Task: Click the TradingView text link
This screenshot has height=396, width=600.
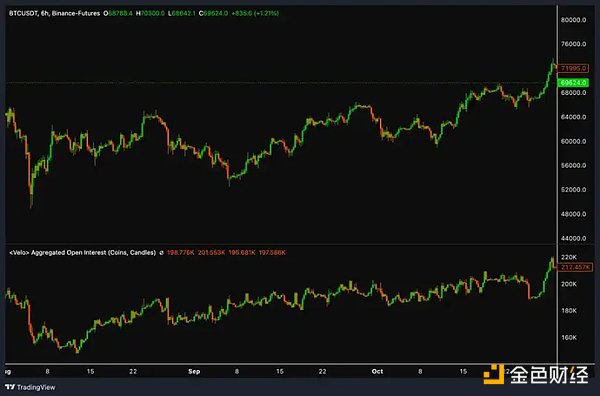Action: click(36, 388)
